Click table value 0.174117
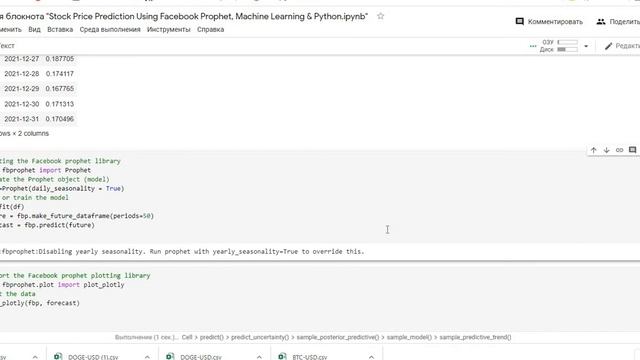 click(60, 74)
